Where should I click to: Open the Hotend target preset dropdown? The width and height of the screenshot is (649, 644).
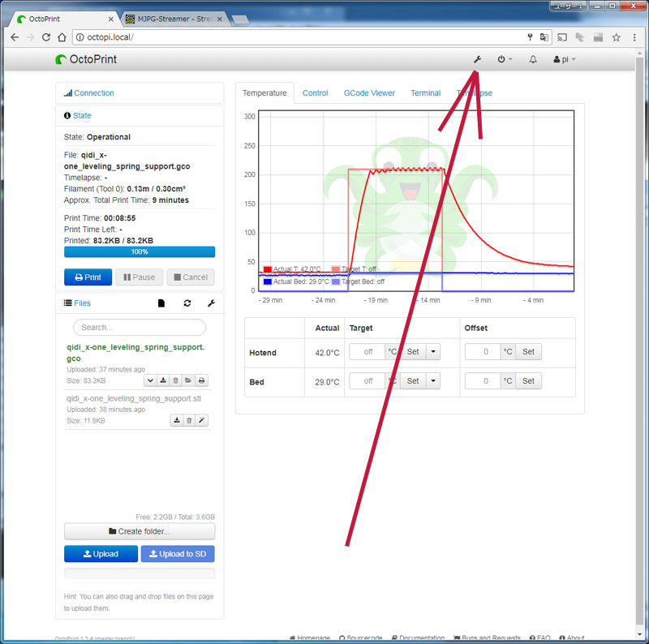pyautogui.click(x=433, y=352)
